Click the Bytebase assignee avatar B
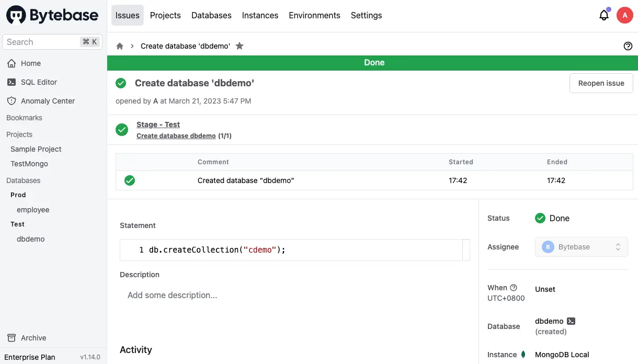638x364 pixels. click(548, 247)
